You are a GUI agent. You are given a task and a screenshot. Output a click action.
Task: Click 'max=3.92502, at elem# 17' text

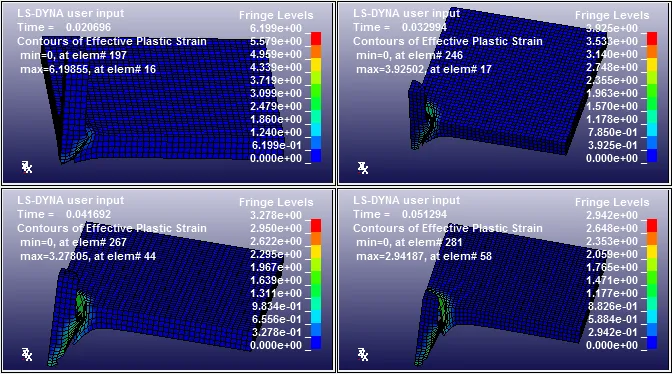[x=424, y=69]
